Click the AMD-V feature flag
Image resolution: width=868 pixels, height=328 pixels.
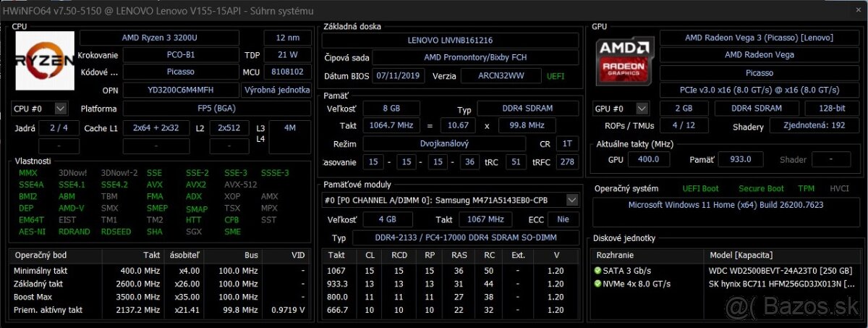(71, 208)
